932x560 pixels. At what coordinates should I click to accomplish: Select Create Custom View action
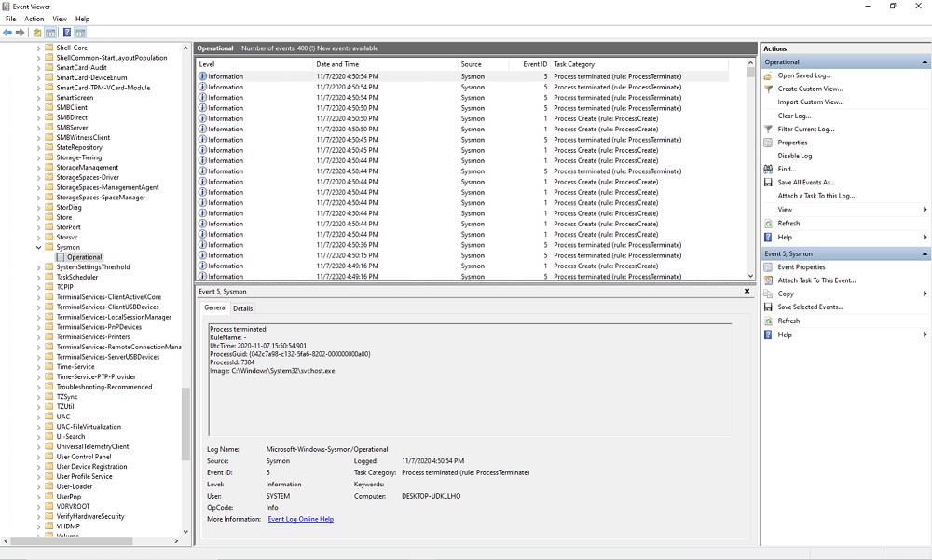click(809, 89)
